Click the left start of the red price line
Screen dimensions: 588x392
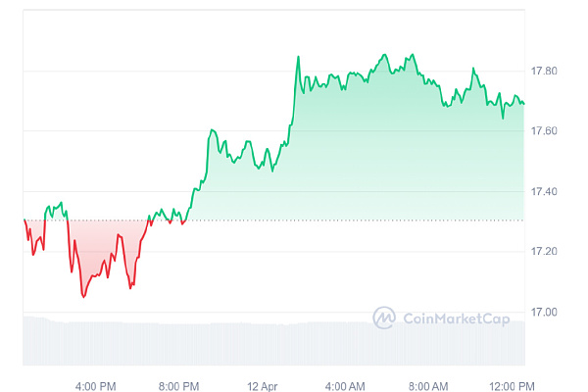24,221
